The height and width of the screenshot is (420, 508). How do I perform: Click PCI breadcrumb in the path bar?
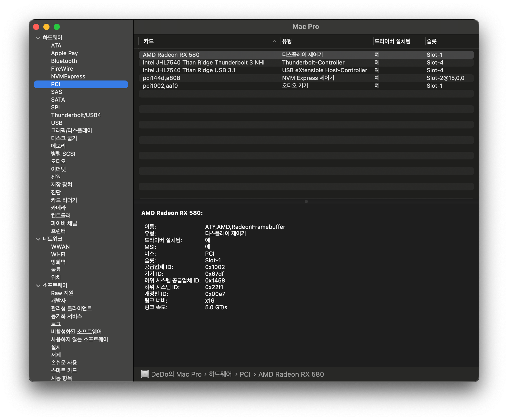245,374
